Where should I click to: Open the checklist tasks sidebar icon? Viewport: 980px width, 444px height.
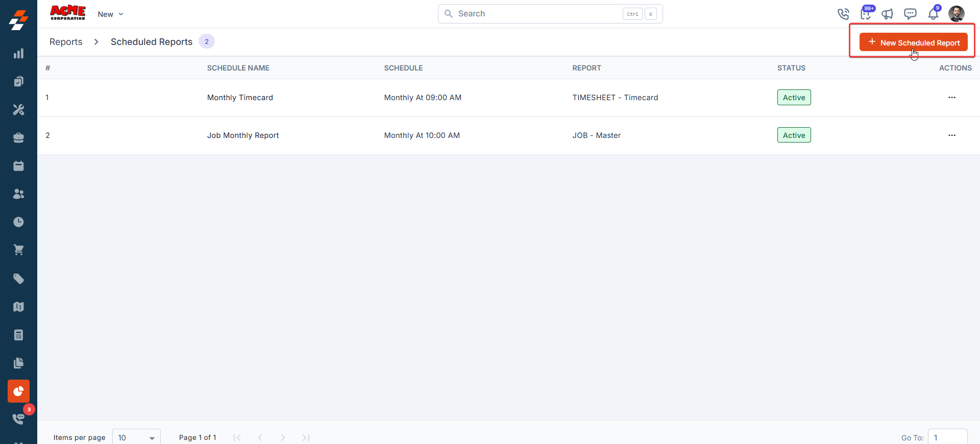(18, 82)
